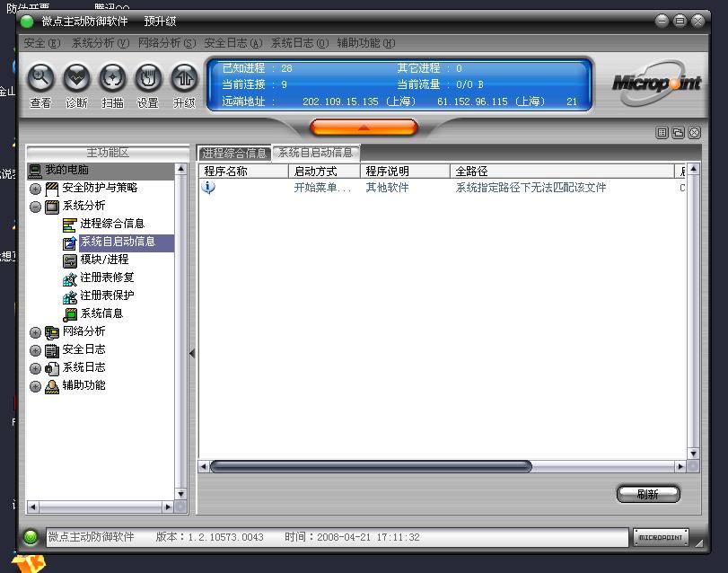Open the 辅助功能(H) menu
Screen dimensions: 728x573
[x=366, y=43]
